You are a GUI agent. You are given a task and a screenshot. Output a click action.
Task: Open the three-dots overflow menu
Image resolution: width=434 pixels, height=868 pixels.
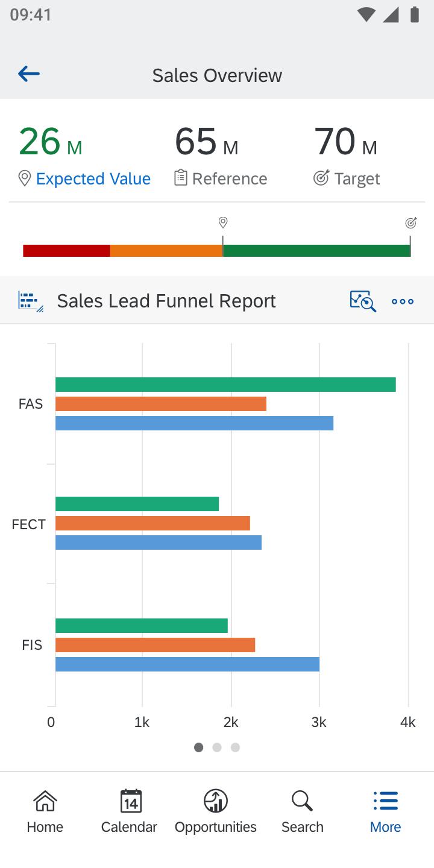pyautogui.click(x=403, y=301)
